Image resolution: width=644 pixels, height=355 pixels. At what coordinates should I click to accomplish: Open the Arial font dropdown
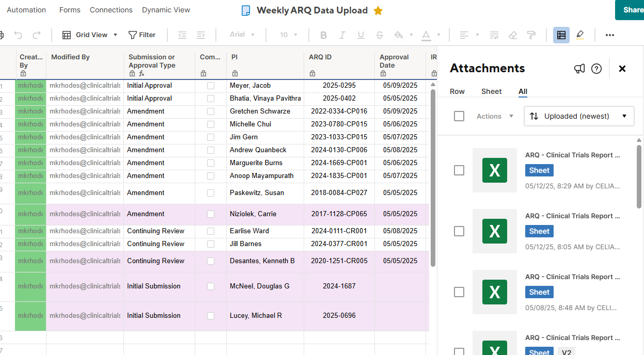[x=242, y=35]
